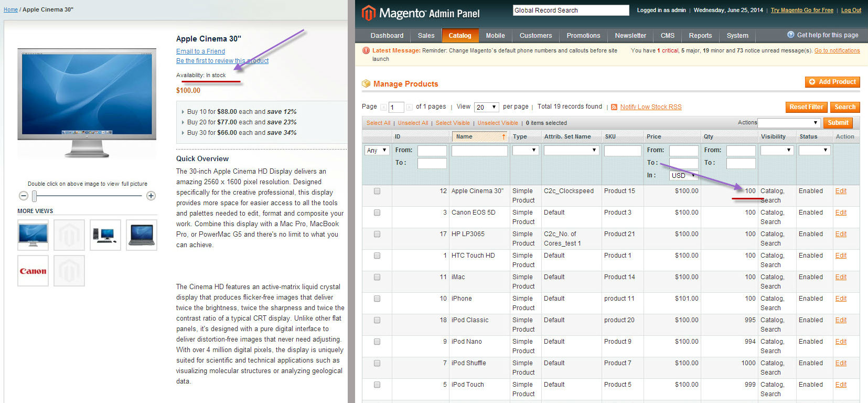Tick the checkbox for iPod Nano row

pyautogui.click(x=377, y=342)
